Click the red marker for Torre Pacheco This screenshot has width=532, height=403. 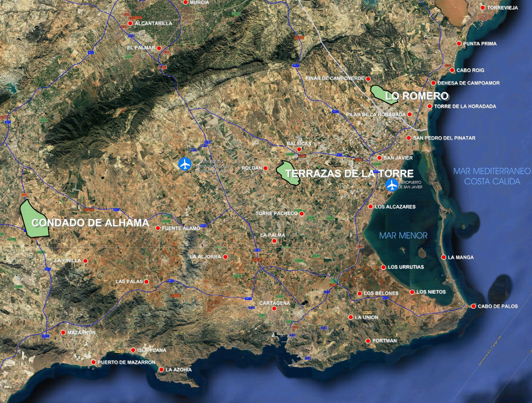(302, 214)
